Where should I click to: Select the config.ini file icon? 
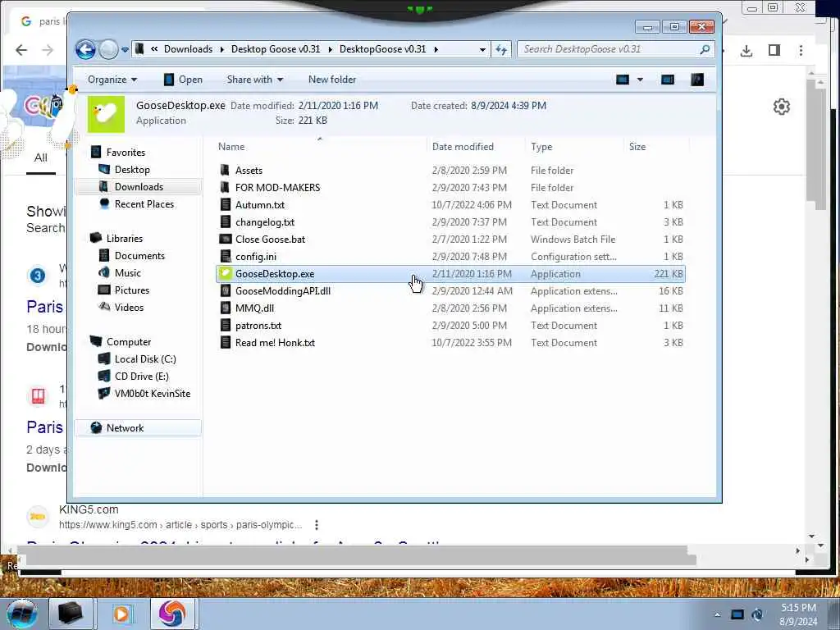point(226,256)
